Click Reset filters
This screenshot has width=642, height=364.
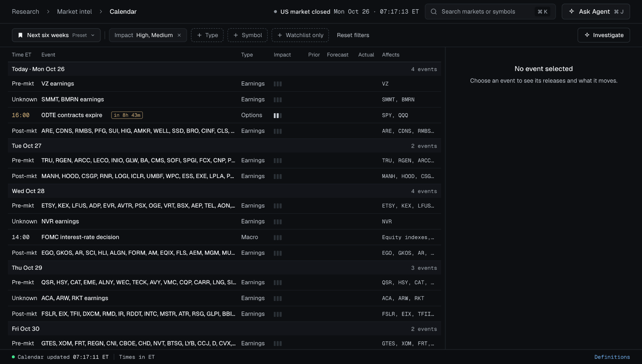[x=353, y=35]
